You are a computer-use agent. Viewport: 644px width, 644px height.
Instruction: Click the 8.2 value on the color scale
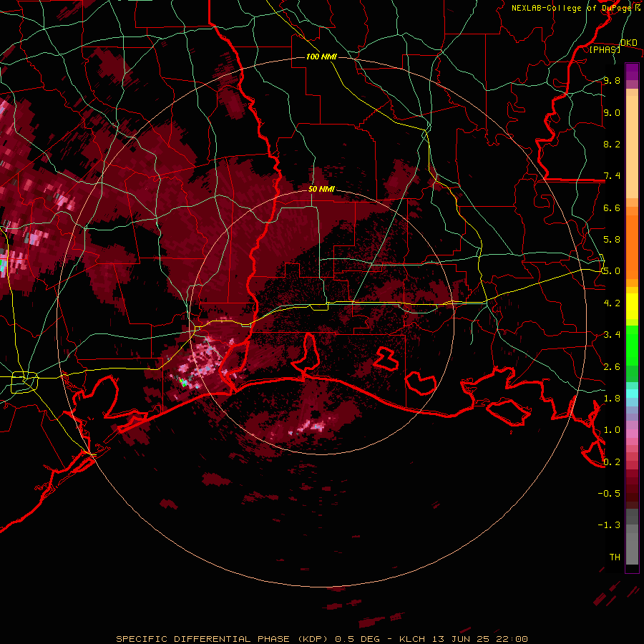coord(612,144)
